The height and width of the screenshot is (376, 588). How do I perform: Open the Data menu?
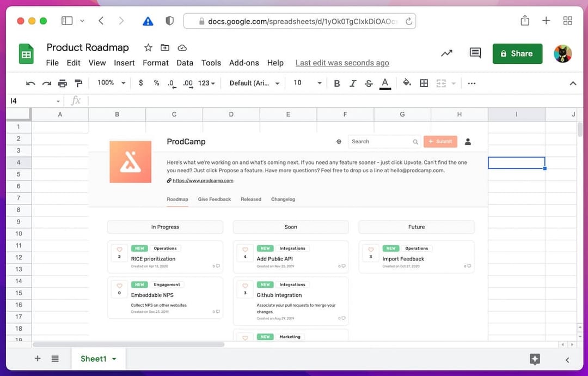point(185,63)
